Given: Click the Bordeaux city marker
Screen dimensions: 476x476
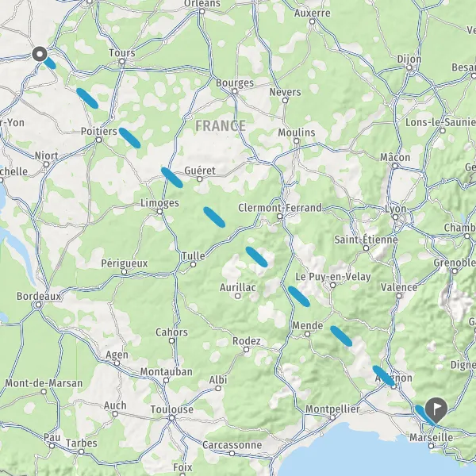Looking at the screenshot, I should point(38,305).
